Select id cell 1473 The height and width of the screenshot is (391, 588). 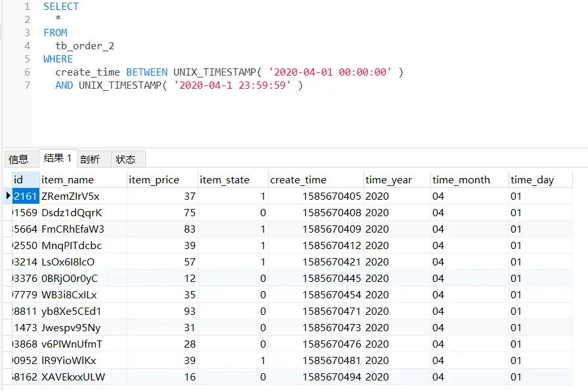26,328
